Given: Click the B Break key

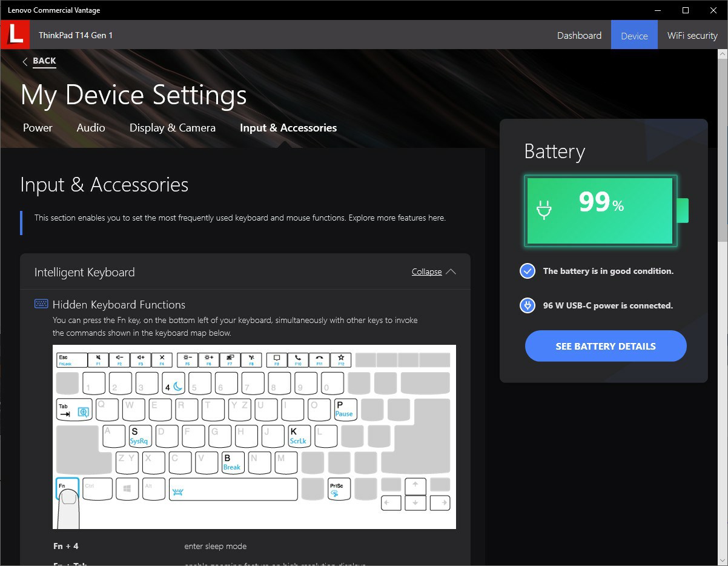Looking at the screenshot, I should (x=232, y=462).
